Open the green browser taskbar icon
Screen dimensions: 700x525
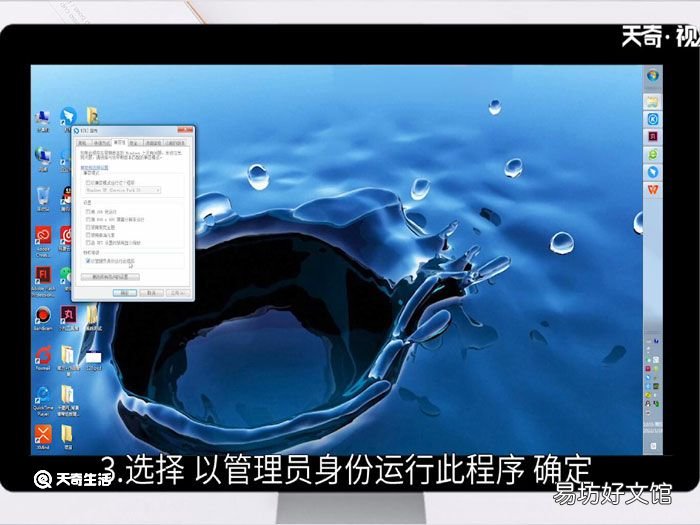(x=653, y=154)
